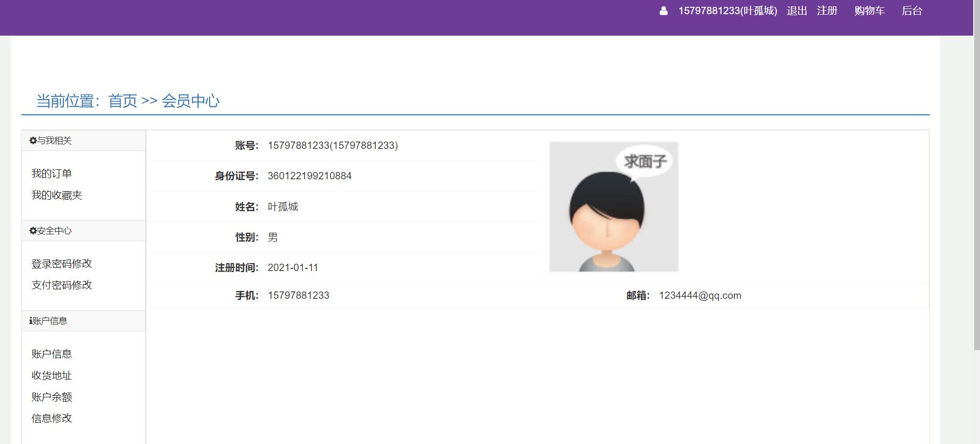Click 首页 in the breadcrumb

coord(123,101)
